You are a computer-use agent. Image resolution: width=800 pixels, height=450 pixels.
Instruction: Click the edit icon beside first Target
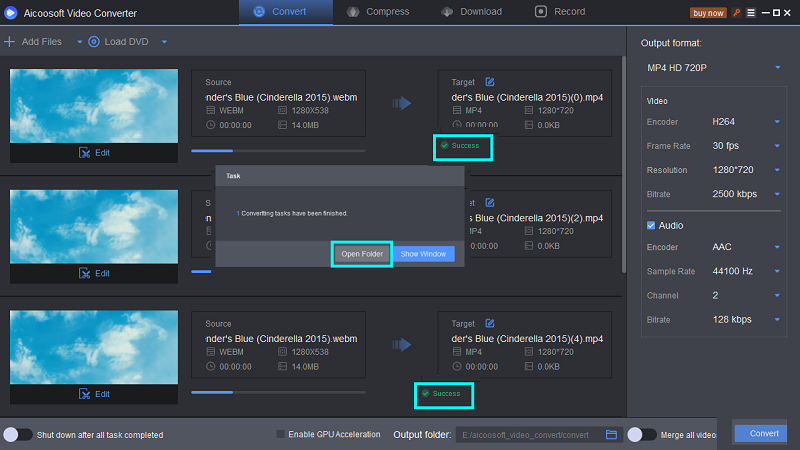(490, 82)
